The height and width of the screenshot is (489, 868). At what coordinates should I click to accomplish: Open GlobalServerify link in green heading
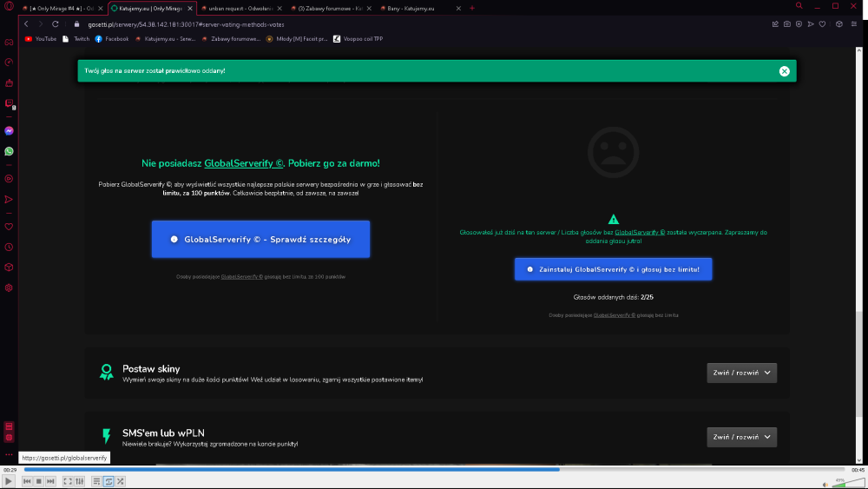click(244, 163)
